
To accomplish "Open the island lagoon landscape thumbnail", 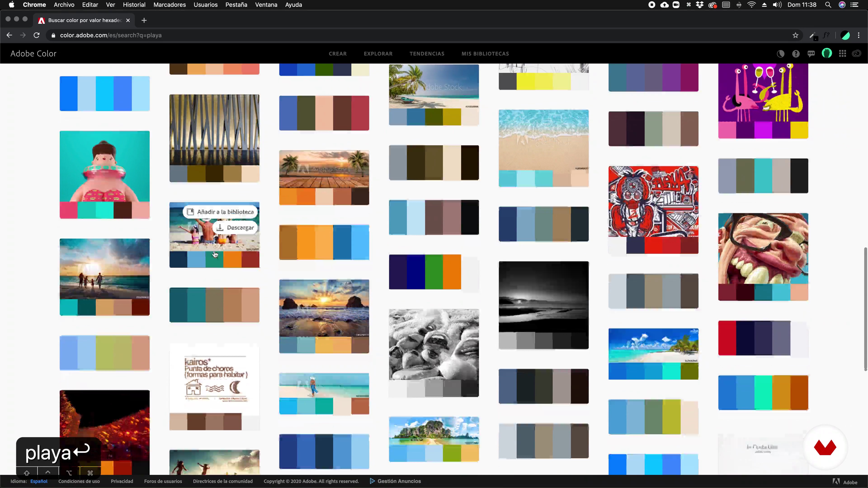I will [434, 431].
